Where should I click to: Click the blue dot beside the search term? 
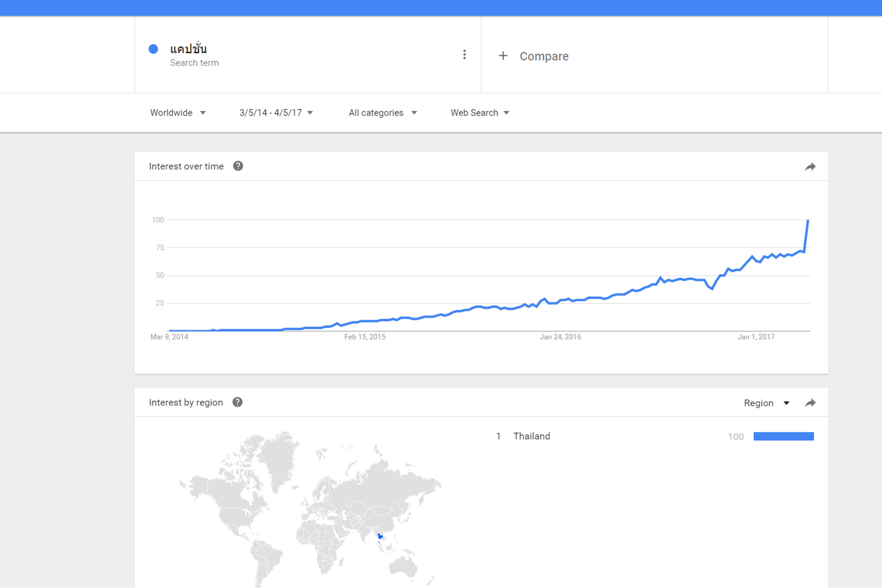tap(153, 49)
